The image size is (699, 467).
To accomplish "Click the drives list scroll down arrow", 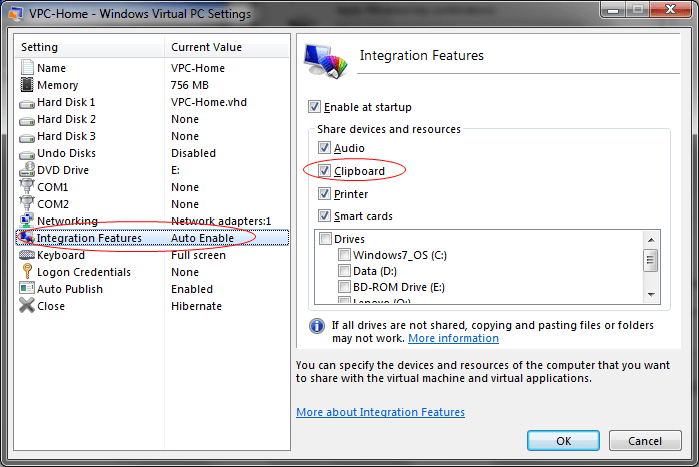I will [651, 295].
